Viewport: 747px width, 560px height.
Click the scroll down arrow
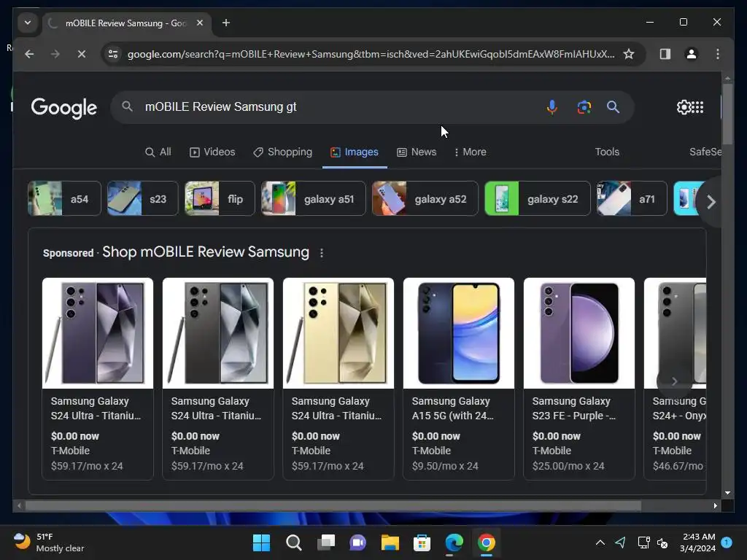(727, 493)
